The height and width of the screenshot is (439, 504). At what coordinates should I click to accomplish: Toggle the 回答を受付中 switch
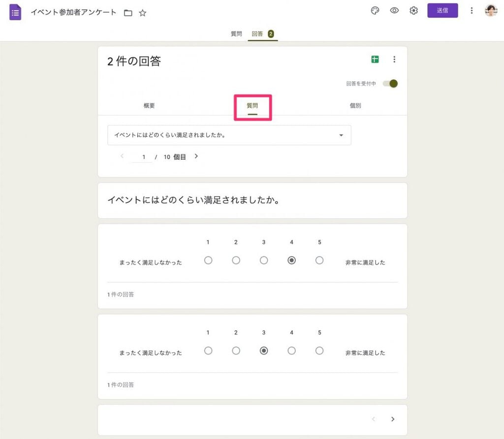point(390,84)
